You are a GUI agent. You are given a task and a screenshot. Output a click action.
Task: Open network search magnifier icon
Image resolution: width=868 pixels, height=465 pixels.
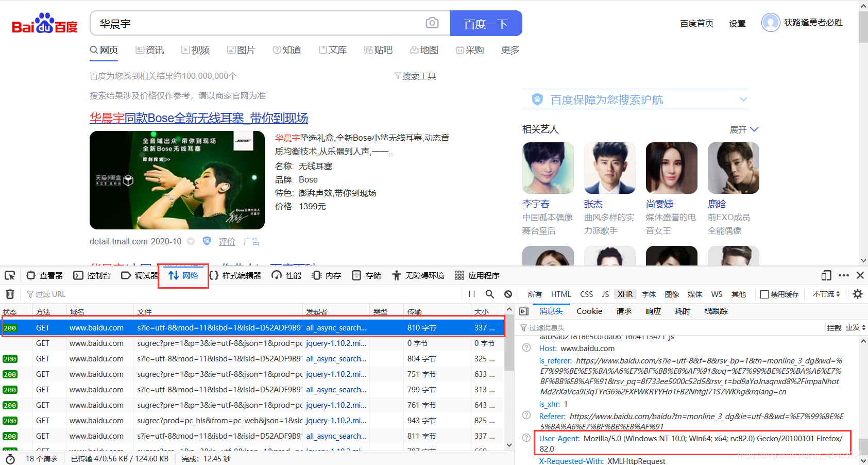[490, 294]
